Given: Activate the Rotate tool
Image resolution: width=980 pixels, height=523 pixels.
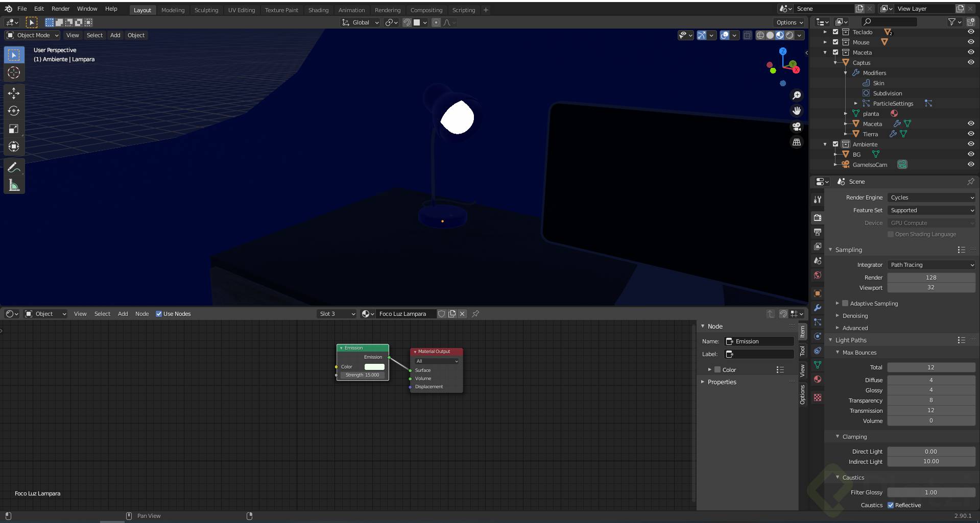Looking at the screenshot, I should point(14,111).
